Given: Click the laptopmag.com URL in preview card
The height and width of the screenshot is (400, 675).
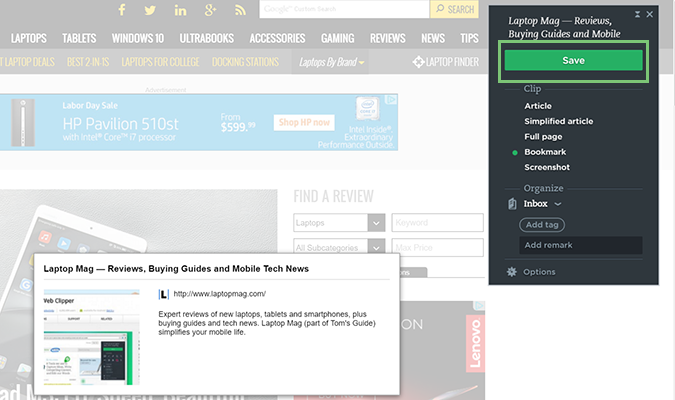Looking at the screenshot, I should coord(220,294).
